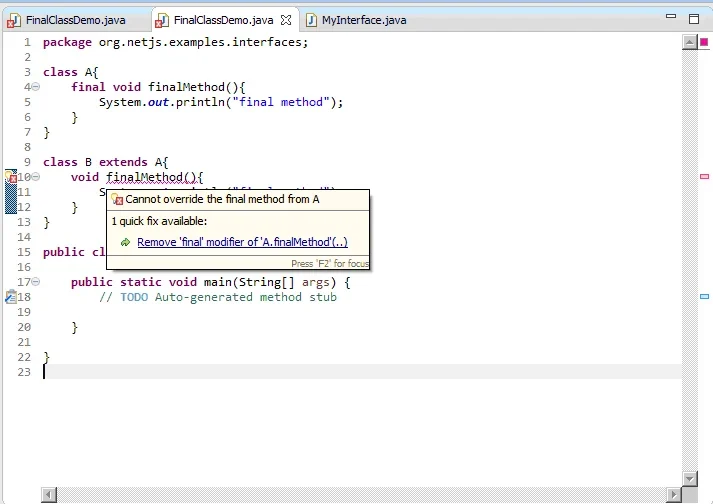Click "Press 'F2' for focus" hint
The height and width of the screenshot is (504, 713).
point(330,263)
